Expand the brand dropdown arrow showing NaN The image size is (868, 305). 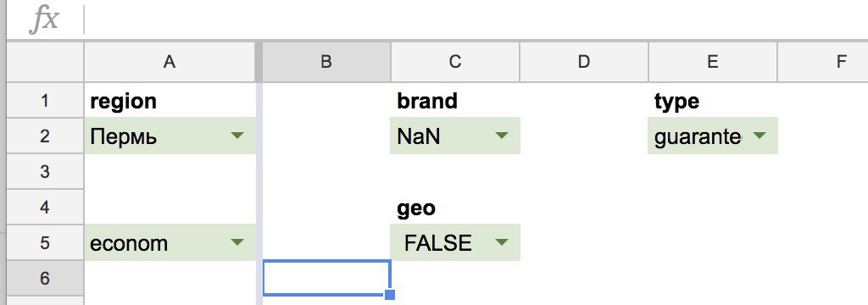point(502,135)
